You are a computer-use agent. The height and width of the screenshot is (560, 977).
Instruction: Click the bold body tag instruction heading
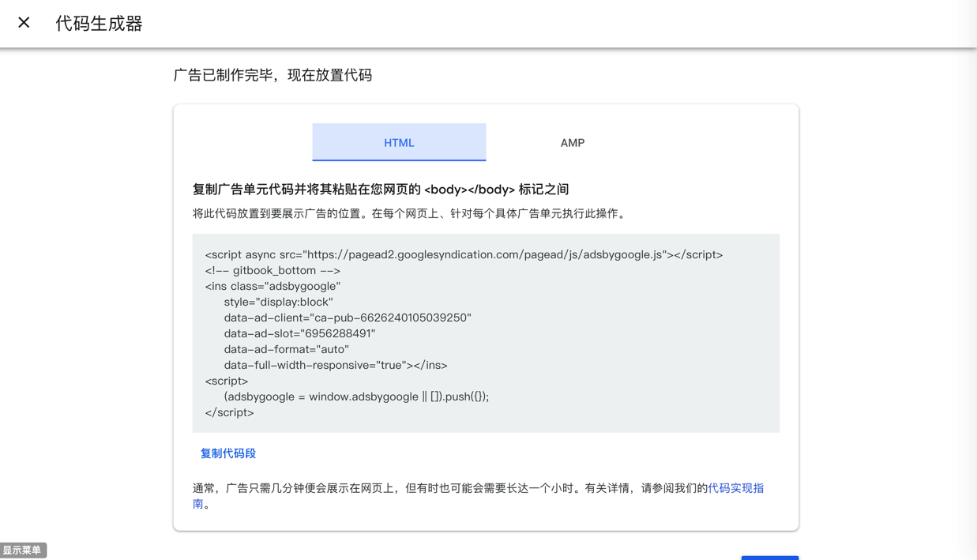click(381, 190)
